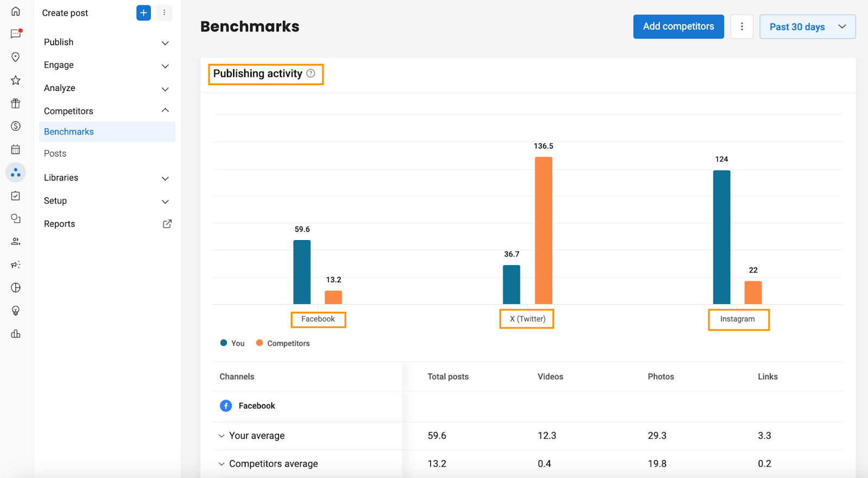Toggle the Competitors legend series
The height and width of the screenshot is (478, 868).
tap(283, 343)
